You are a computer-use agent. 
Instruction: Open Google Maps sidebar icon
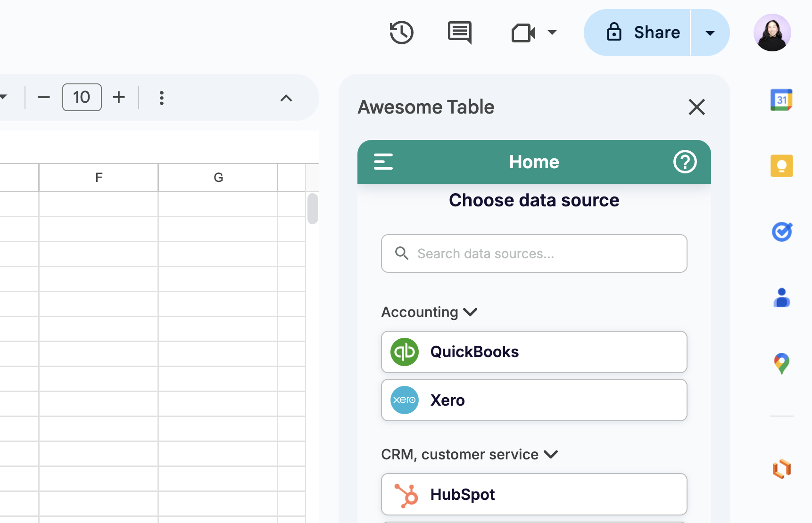click(x=781, y=363)
